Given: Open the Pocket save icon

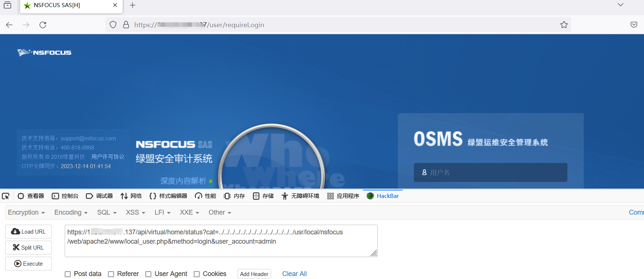Looking at the screenshot, I should [634, 25].
